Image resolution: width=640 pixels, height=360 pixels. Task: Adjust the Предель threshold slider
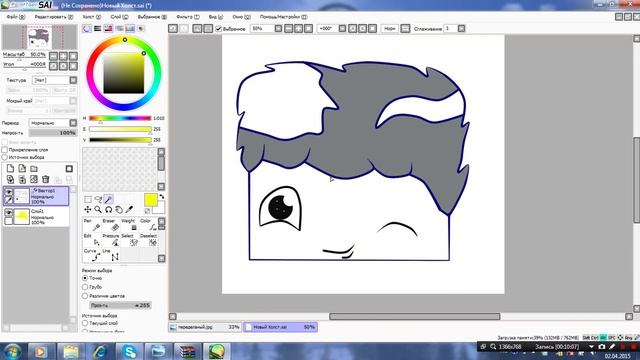[x=120, y=305]
